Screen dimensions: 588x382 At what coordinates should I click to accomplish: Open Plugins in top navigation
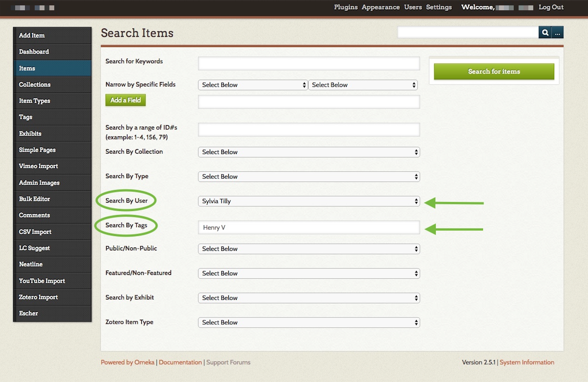[x=346, y=7]
